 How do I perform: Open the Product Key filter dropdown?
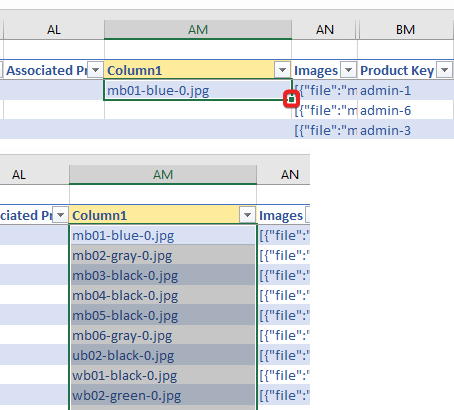click(x=444, y=70)
